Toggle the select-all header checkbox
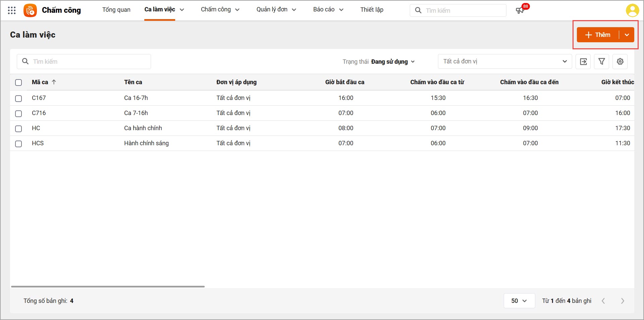Image resolution: width=644 pixels, height=320 pixels. (x=18, y=83)
